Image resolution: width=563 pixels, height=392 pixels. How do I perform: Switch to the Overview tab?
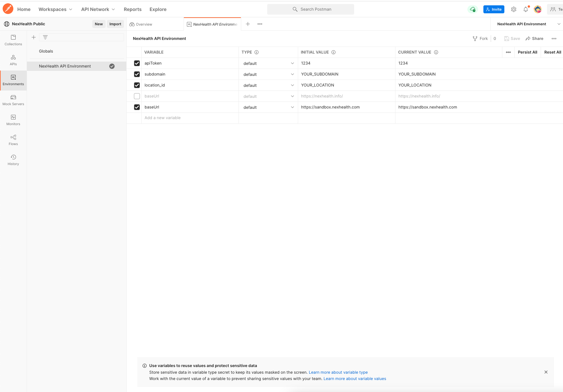(x=155, y=24)
